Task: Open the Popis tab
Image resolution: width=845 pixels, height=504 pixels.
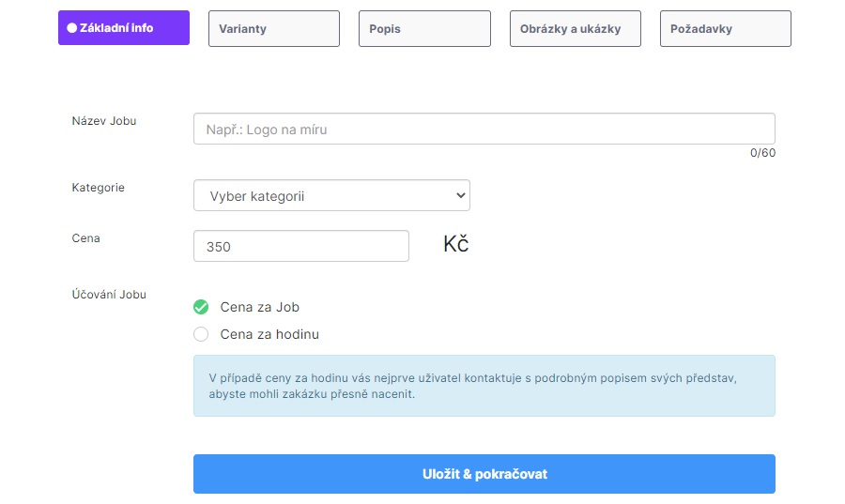Action: pos(424,28)
